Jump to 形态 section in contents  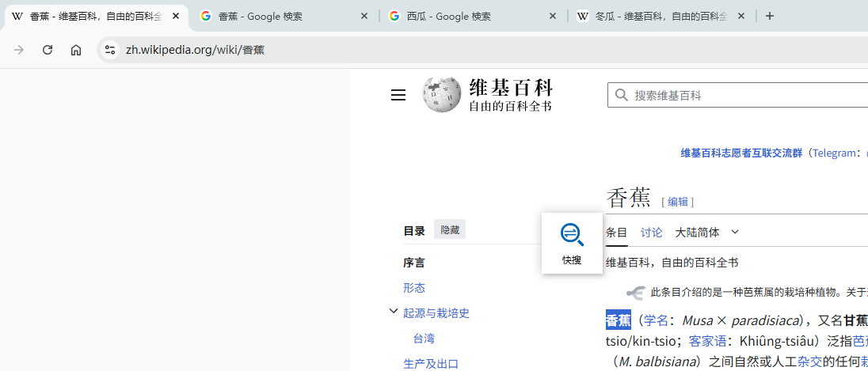coord(414,288)
